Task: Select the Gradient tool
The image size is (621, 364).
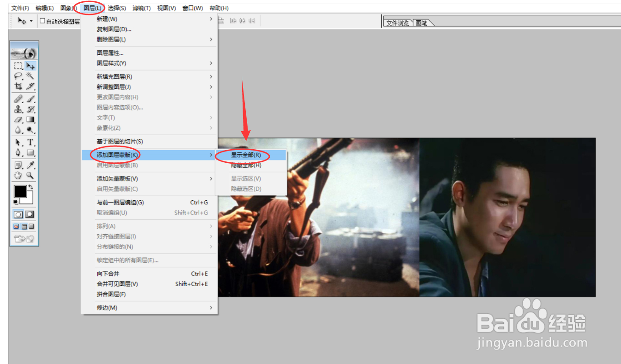Action: [30, 120]
